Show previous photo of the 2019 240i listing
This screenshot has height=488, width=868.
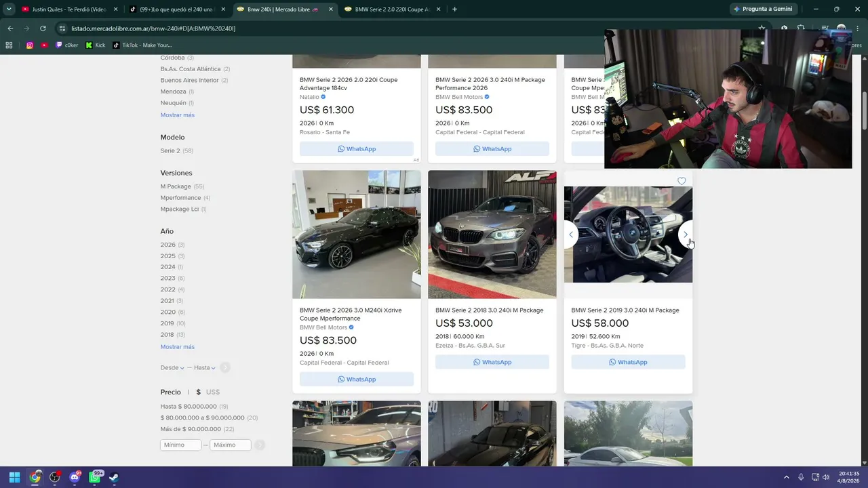[571, 235]
